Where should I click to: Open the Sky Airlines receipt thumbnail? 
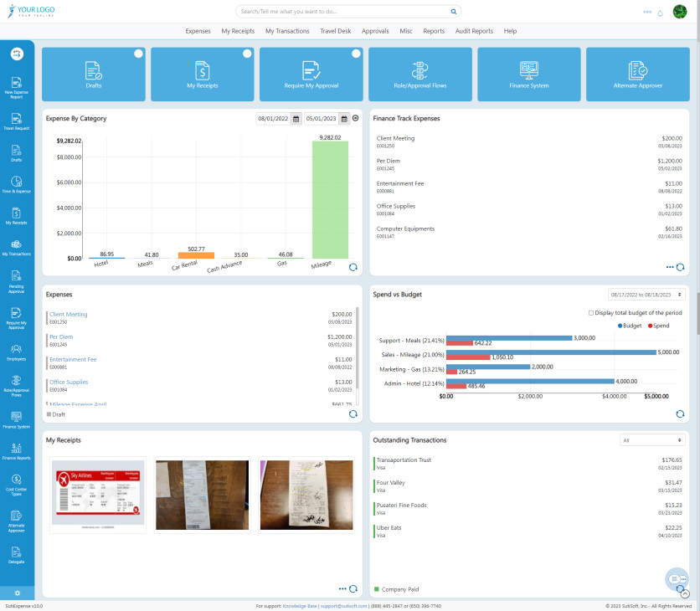click(97, 494)
